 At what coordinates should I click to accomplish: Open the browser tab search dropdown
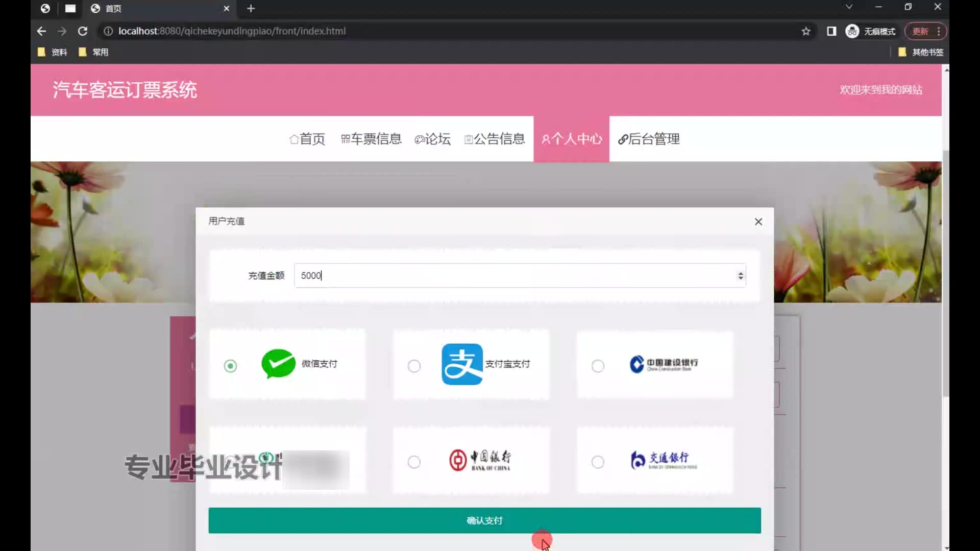(849, 7)
